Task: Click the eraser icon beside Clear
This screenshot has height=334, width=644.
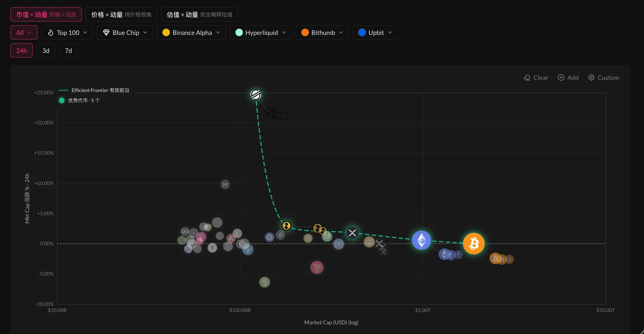Action: tap(527, 78)
